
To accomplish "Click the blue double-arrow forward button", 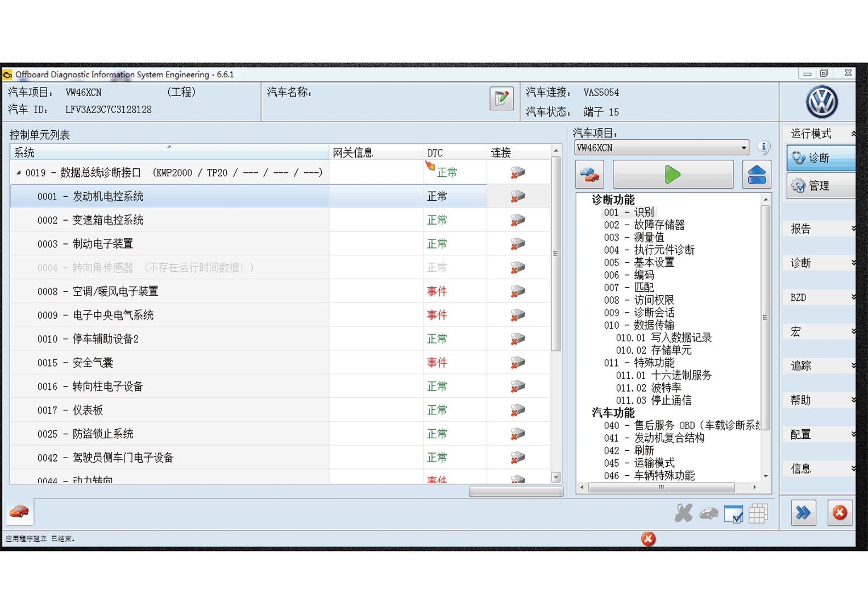I will (x=803, y=513).
